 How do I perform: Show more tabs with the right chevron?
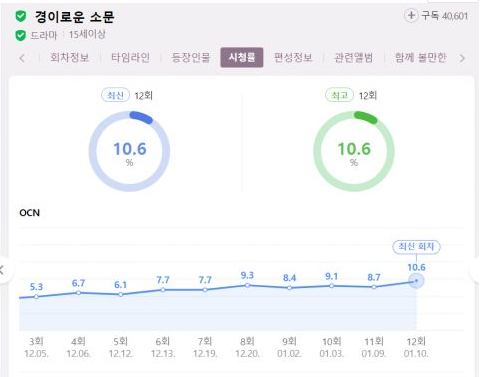click(x=462, y=58)
